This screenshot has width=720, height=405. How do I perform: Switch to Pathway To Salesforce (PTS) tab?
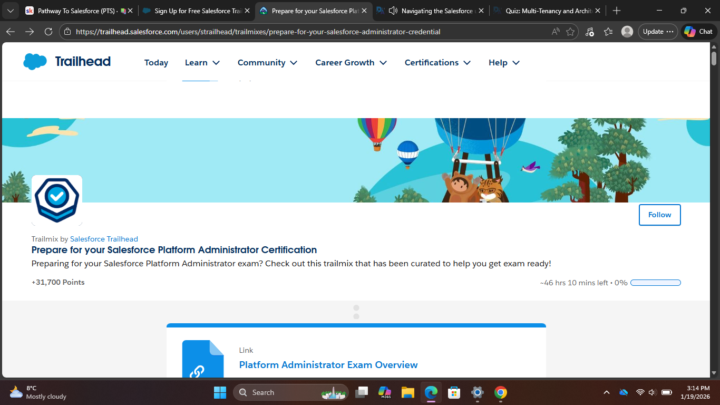(76, 11)
